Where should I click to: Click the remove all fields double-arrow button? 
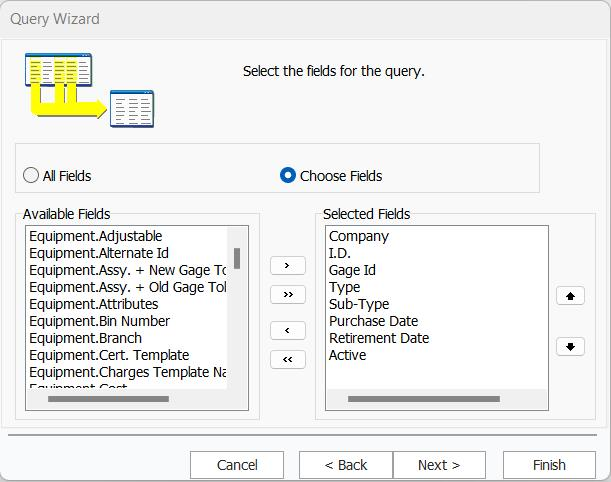click(x=288, y=360)
